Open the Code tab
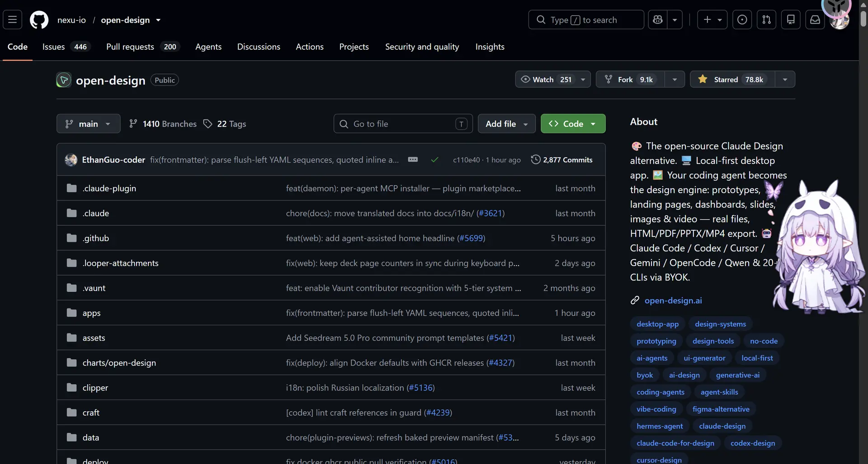868x464 pixels. [x=18, y=47]
